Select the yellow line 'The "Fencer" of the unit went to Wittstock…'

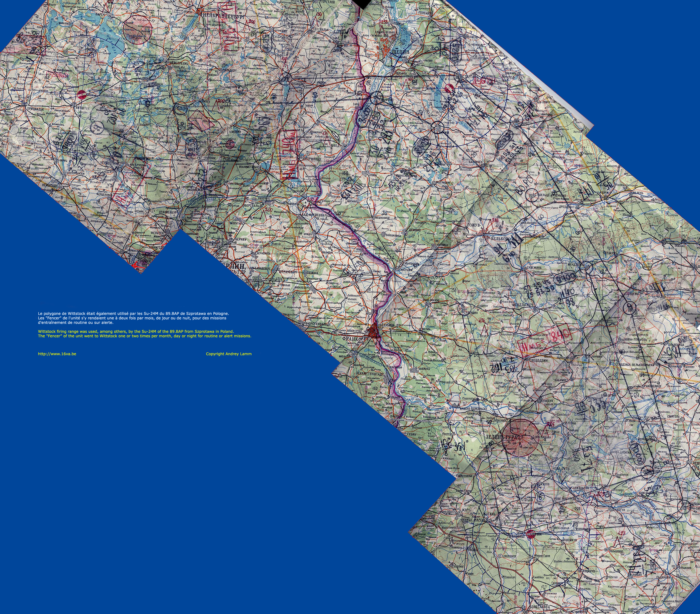coord(144,336)
